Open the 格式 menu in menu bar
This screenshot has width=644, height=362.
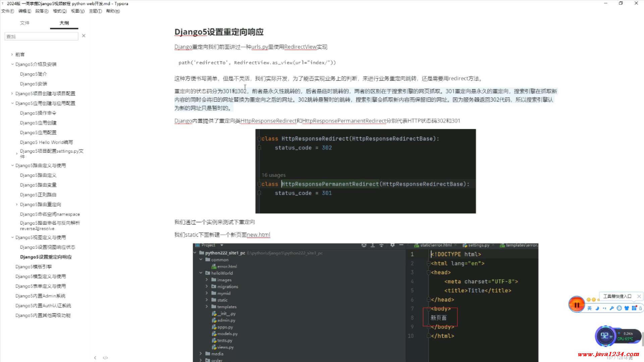click(60, 11)
